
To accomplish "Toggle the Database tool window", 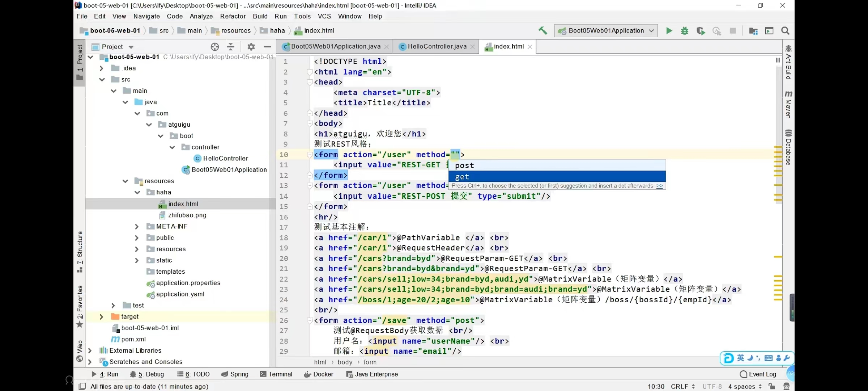I will [788, 148].
